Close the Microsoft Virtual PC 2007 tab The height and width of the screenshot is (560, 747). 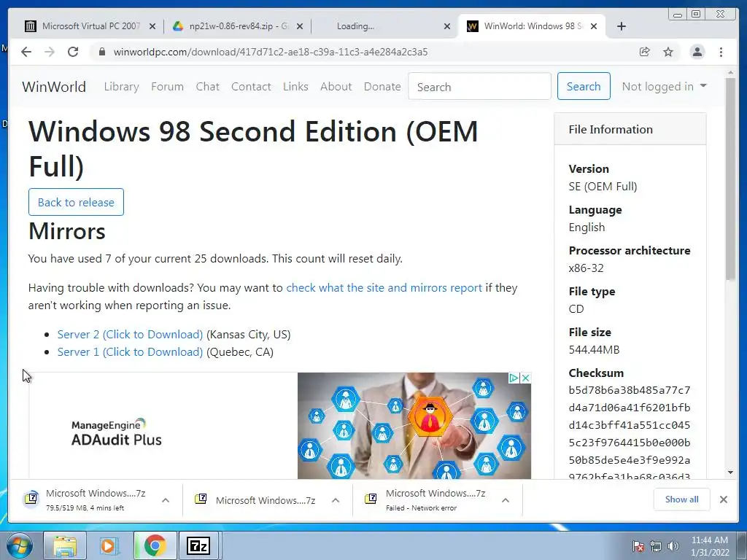point(152,27)
